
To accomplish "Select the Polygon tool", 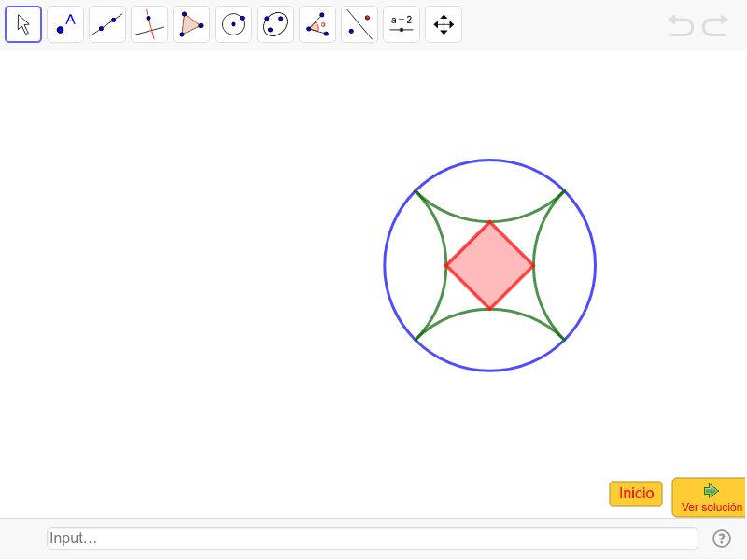I will click(191, 24).
